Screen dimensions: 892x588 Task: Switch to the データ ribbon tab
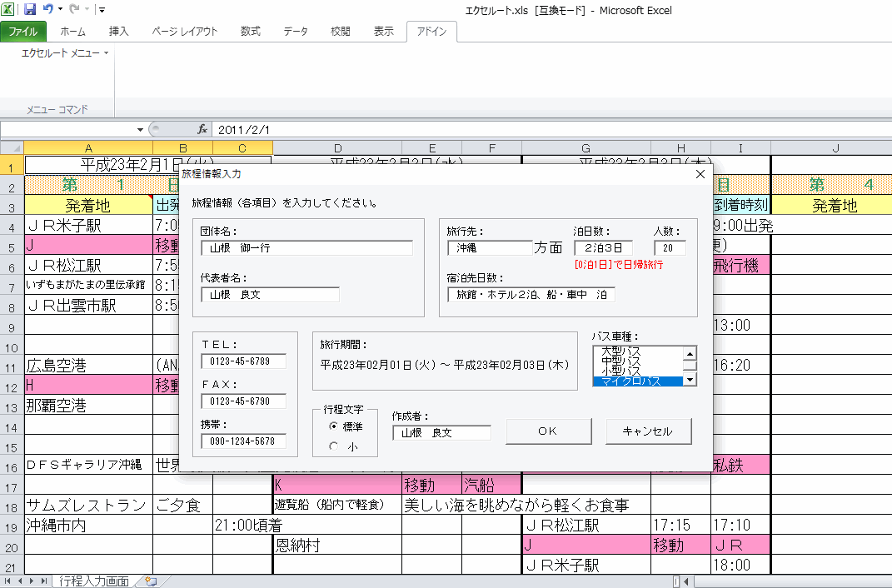point(296,32)
